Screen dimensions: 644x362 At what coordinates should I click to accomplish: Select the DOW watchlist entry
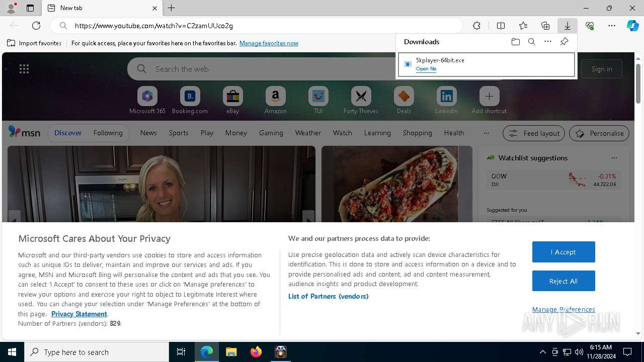tap(553, 180)
